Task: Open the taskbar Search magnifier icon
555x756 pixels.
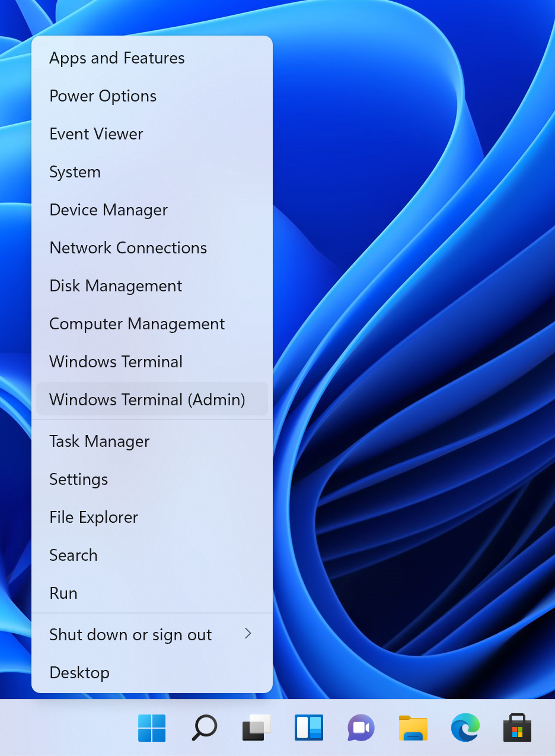Action: 204,728
